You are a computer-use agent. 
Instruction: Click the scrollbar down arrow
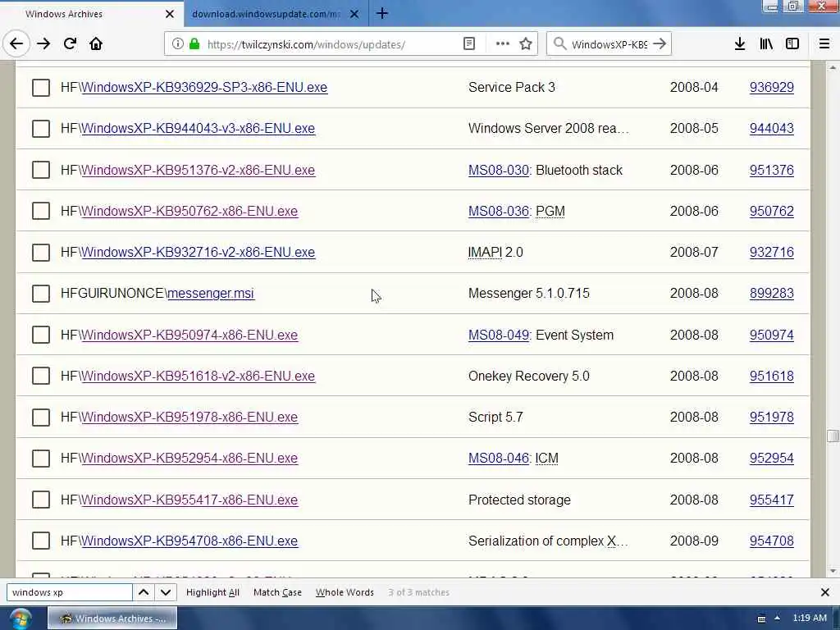point(833,571)
